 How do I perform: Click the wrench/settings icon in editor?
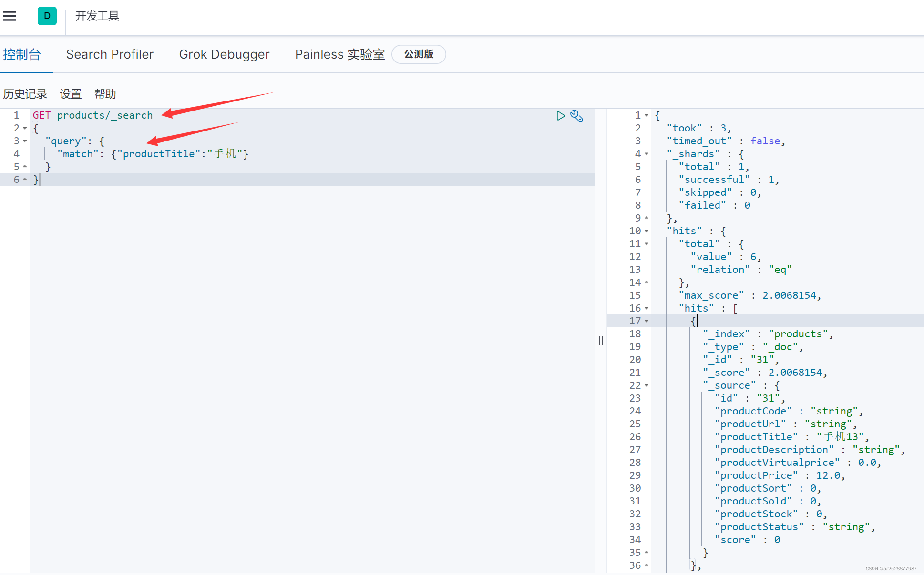tap(577, 115)
